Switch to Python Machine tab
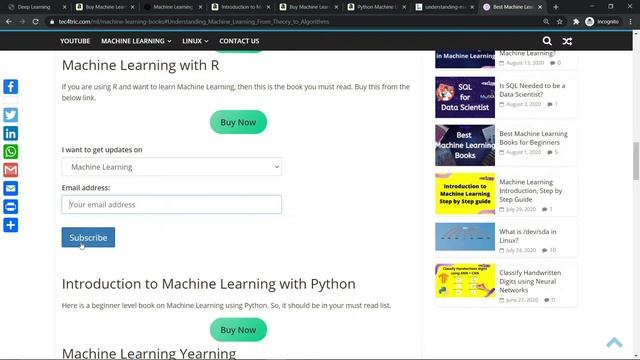 [376, 7]
